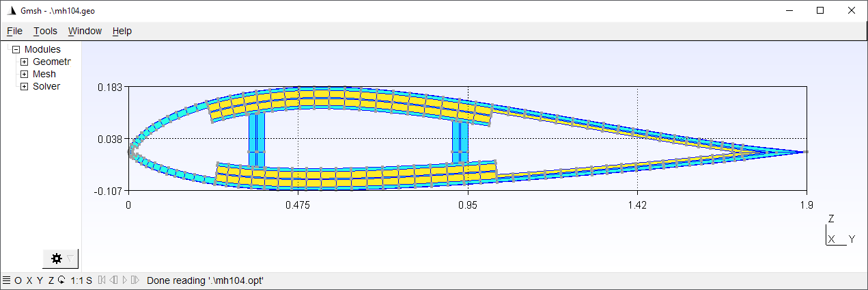Screen dimensions: 868x290
Task: Open the Tools menu
Action: click(45, 31)
